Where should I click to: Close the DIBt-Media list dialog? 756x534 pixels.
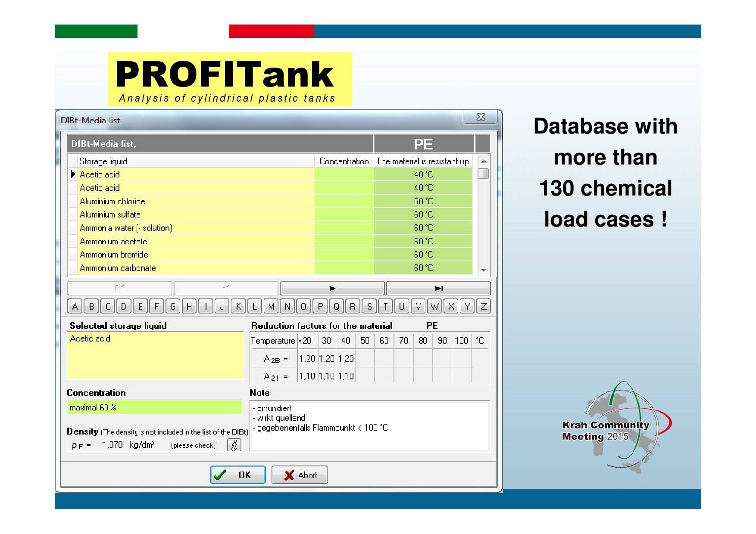(481, 117)
